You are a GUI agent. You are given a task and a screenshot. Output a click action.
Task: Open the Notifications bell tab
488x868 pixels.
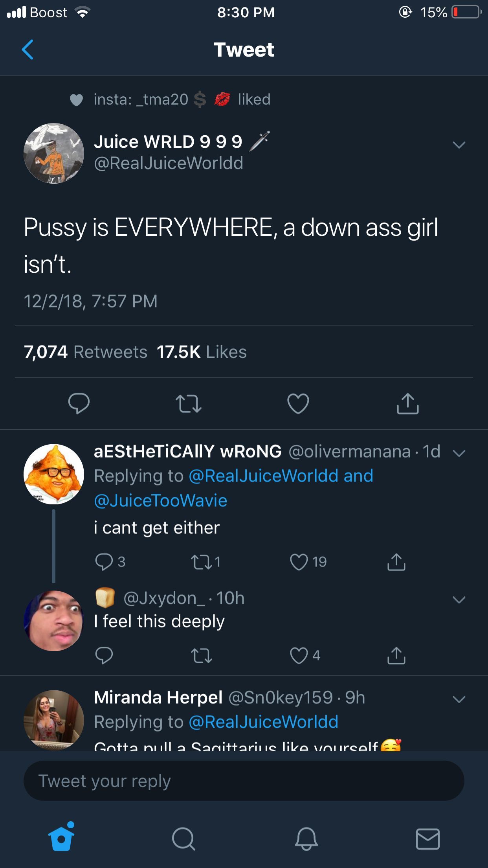(x=306, y=839)
